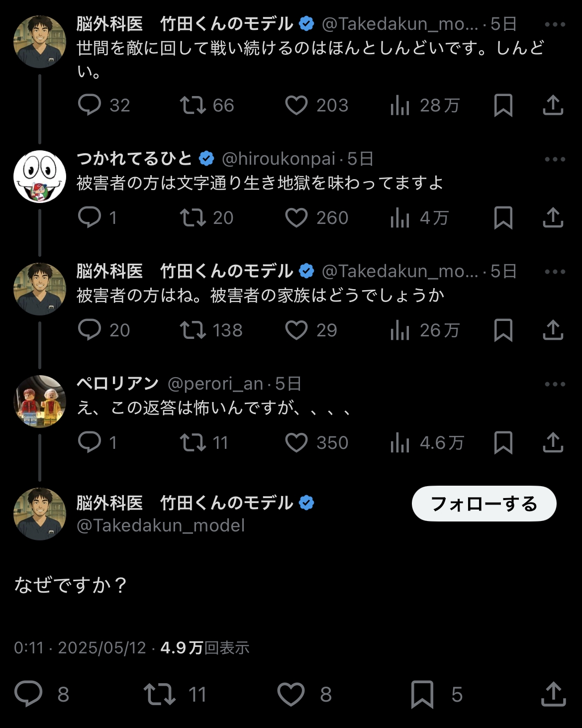
Task: View analytics for tweet with 26万 views
Action: [400, 330]
